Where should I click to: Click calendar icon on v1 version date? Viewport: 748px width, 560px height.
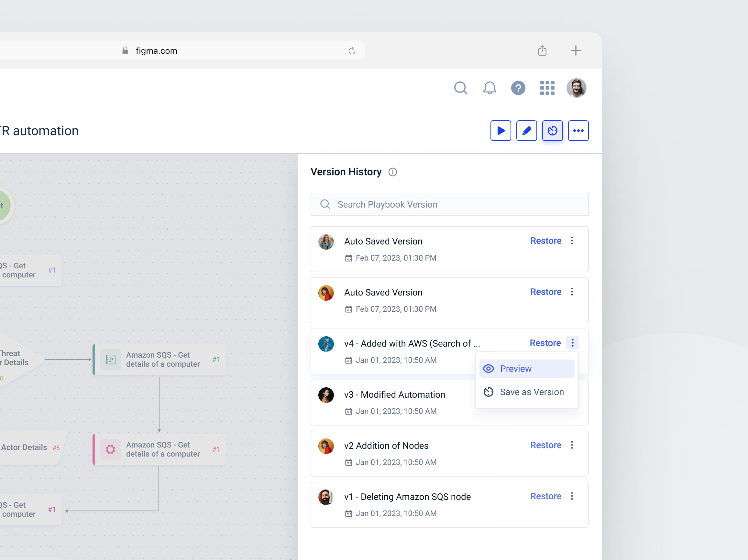pyautogui.click(x=348, y=513)
